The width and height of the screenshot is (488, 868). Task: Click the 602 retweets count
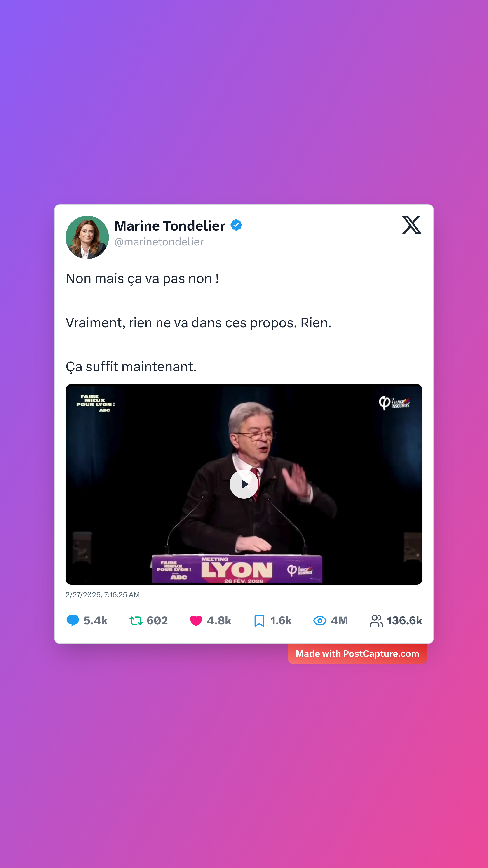coord(157,620)
